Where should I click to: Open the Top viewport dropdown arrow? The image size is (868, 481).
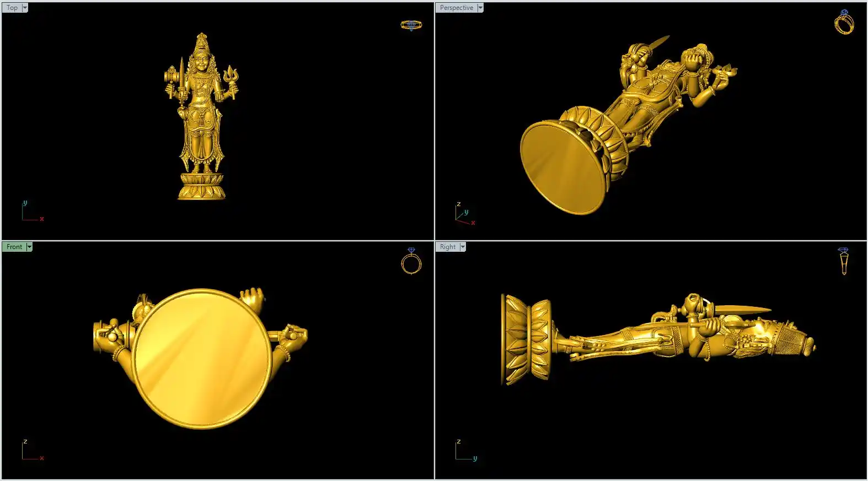point(25,8)
